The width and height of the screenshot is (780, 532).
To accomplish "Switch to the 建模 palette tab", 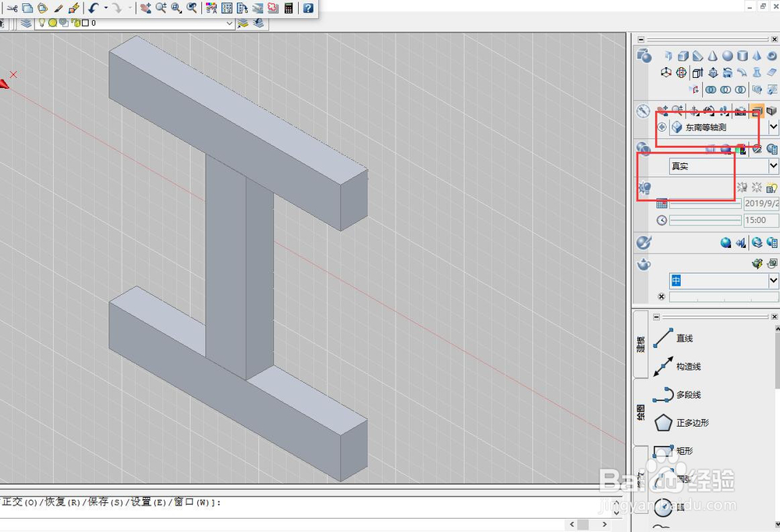I will point(640,344).
